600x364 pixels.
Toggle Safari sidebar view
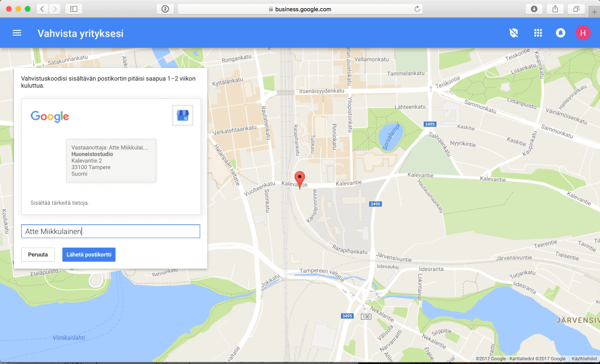(x=74, y=9)
